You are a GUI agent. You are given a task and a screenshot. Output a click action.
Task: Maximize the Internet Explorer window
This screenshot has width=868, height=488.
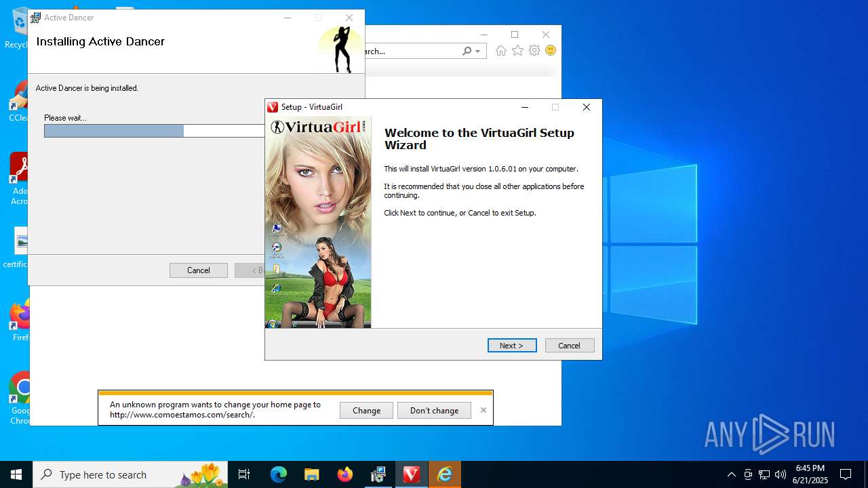[x=515, y=35]
